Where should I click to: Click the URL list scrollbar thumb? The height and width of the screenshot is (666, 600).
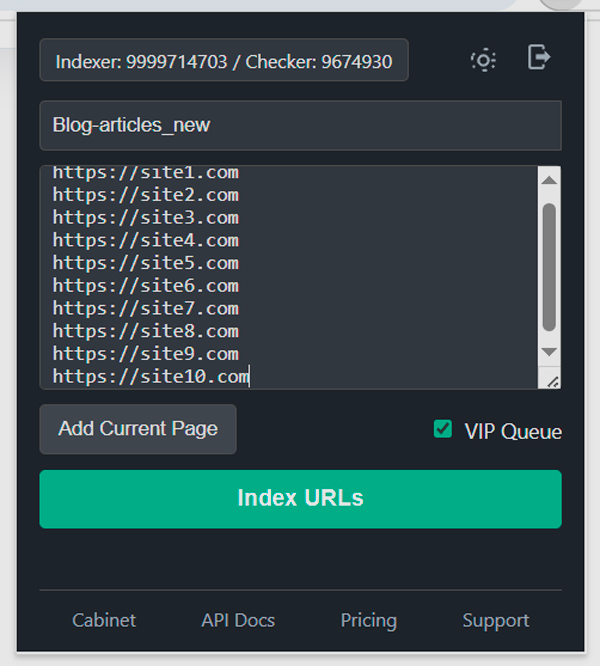548,265
